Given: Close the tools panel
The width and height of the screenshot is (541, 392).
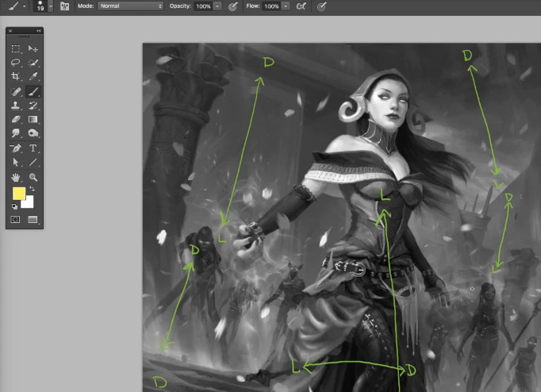Looking at the screenshot, I should tap(10, 31).
